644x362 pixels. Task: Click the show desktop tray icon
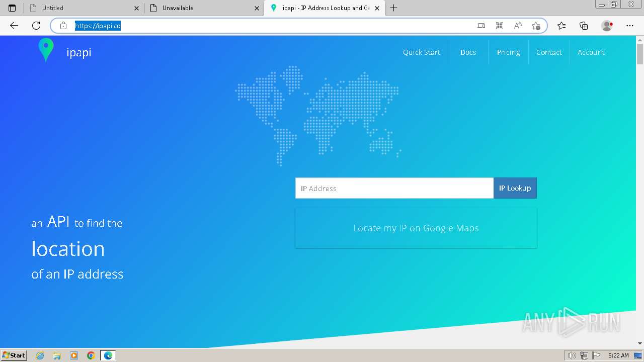[638, 355]
